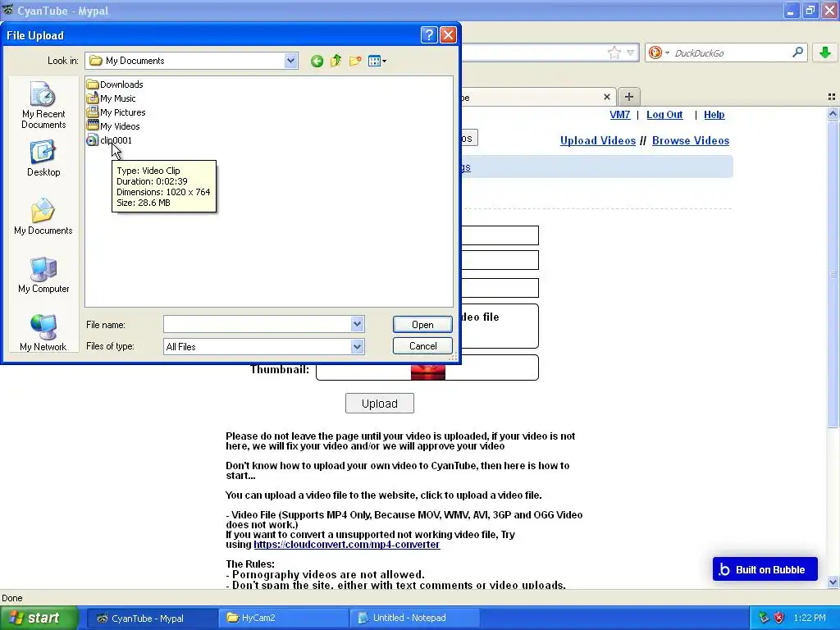Screen dimensions: 840x630
Task: Close the current browser tab
Action: (606, 97)
